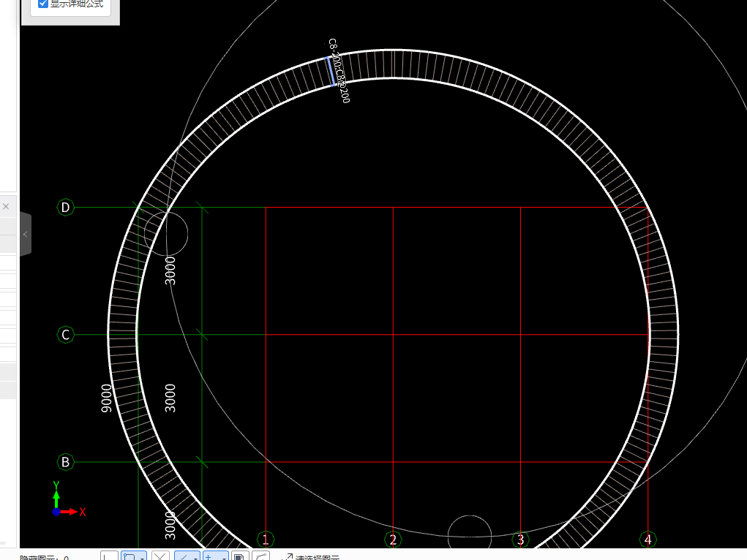This screenshot has width=747, height=560.
Task: Toggle the plus point snap icon
Action: [x=210, y=556]
